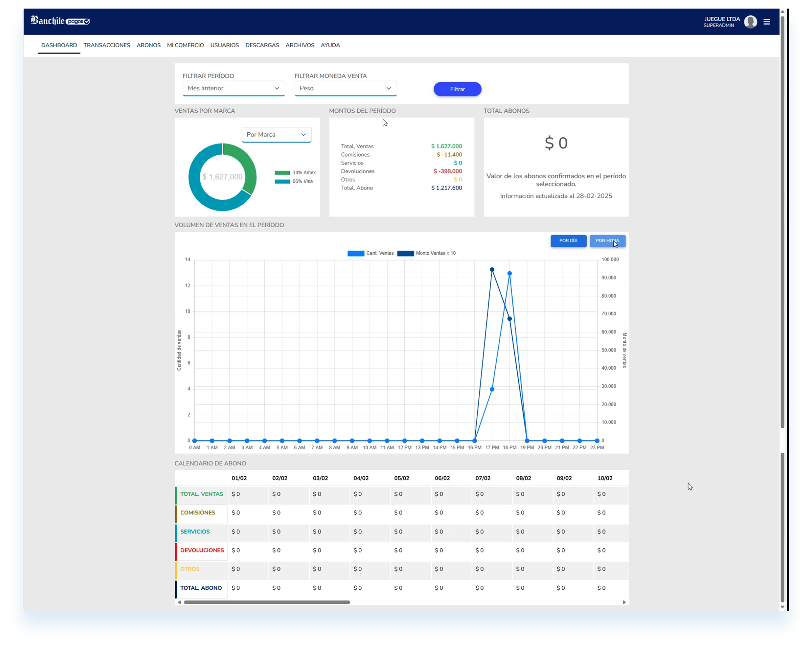Toggle the Cant. Ventas legend series
812x647 pixels.
tap(370, 253)
